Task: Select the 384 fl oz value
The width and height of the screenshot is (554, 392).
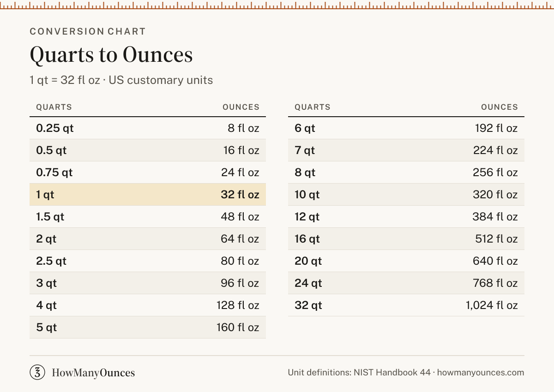Action: [x=495, y=217]
